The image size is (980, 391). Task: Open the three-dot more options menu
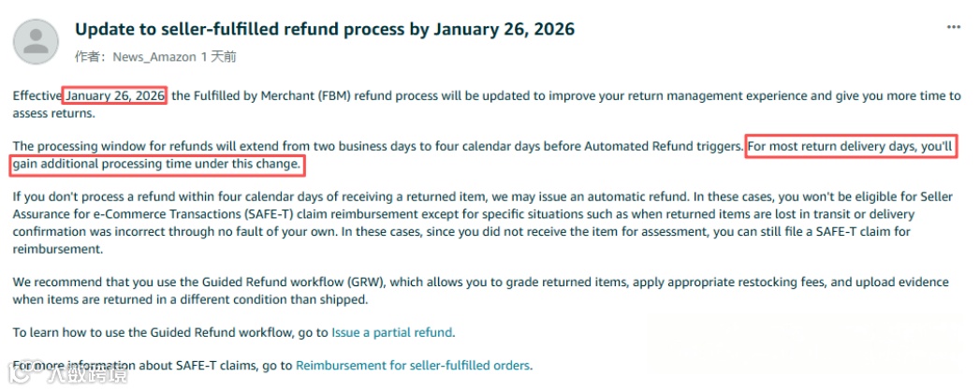coord(953,29)
